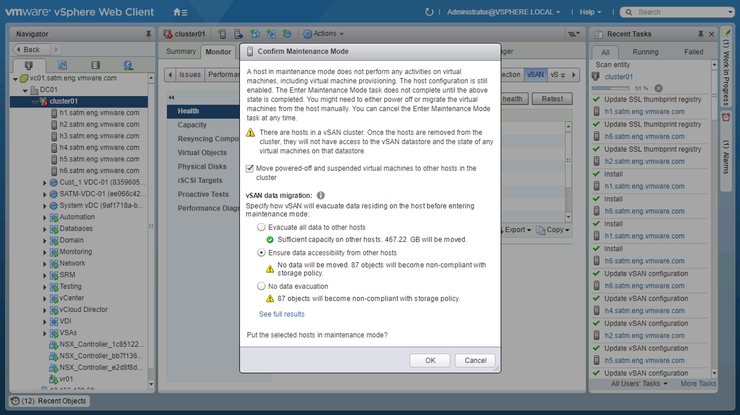
Task: Expand vCloud Director folder node
Action: pos(45,310)
